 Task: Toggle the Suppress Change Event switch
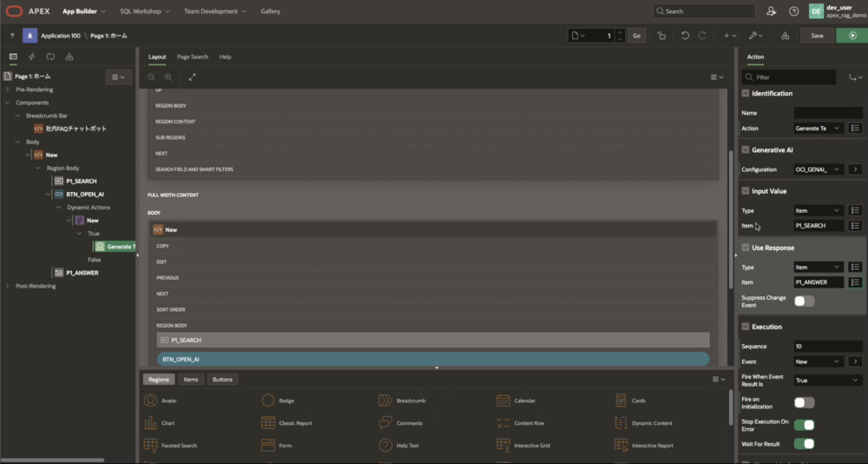click(x=804, y=301)
